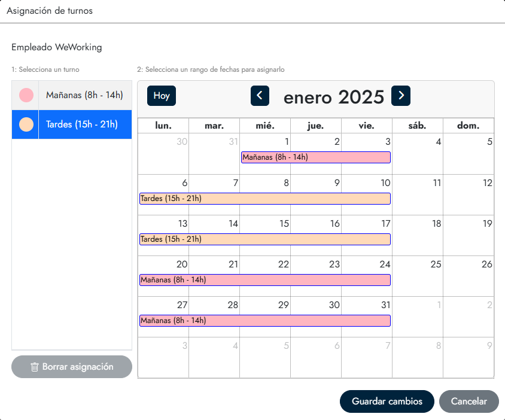This screenshot has width=505, height=420.
Task: Select the Mañanas (8h - 14h) shift
Action: [x=84, y=95]
